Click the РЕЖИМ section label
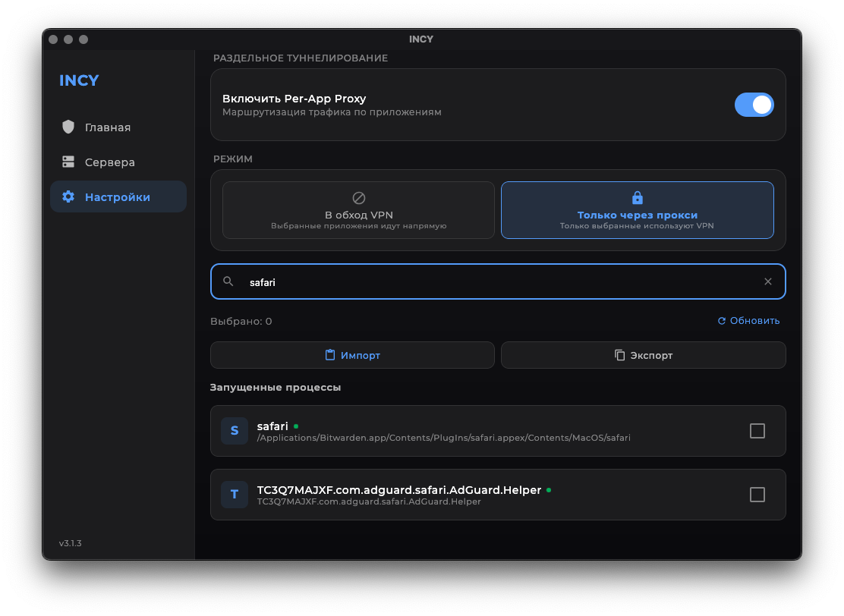Screen dimensions: 844x616 tap(232, 159)
